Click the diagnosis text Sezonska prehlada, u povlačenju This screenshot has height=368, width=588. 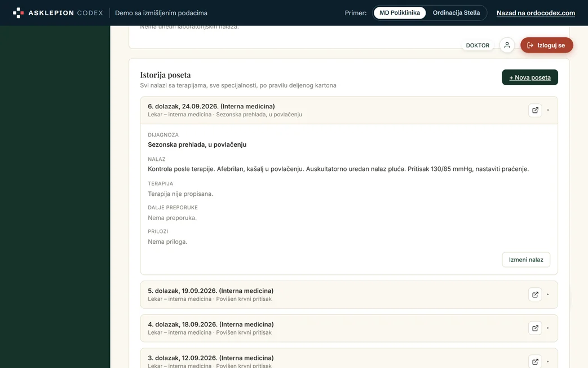pos(197,144)
